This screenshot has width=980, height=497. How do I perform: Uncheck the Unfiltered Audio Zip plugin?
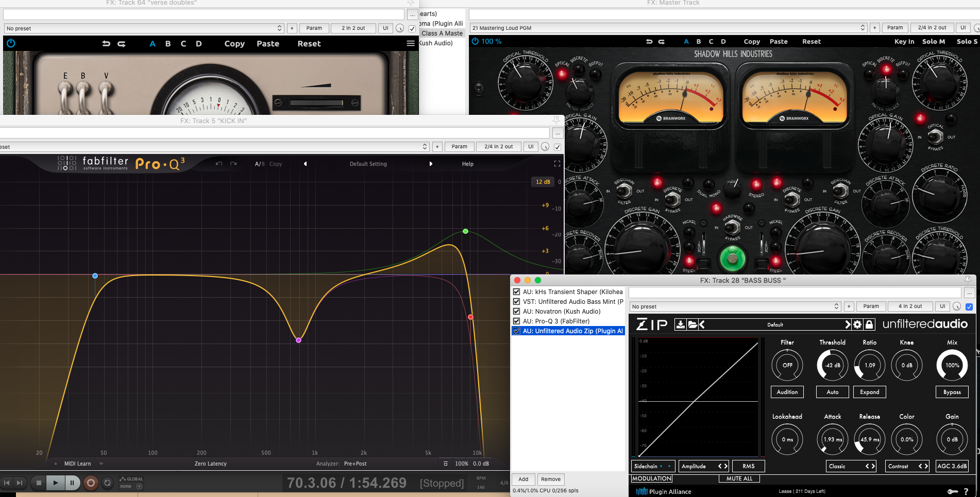coord(516,331)
